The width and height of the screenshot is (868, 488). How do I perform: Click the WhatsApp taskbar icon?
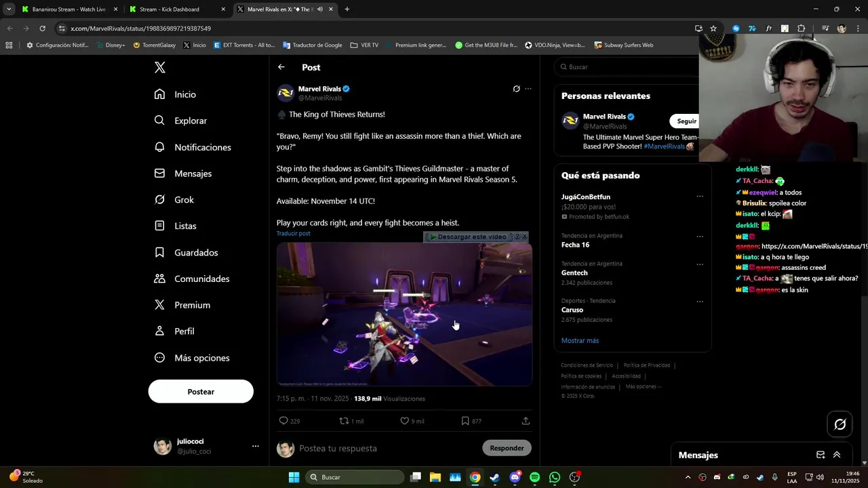tap(555, 477)
